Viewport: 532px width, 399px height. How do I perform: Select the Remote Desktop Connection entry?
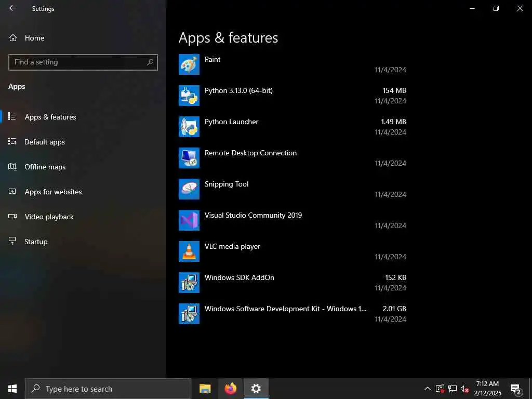[x=250, y=153]
